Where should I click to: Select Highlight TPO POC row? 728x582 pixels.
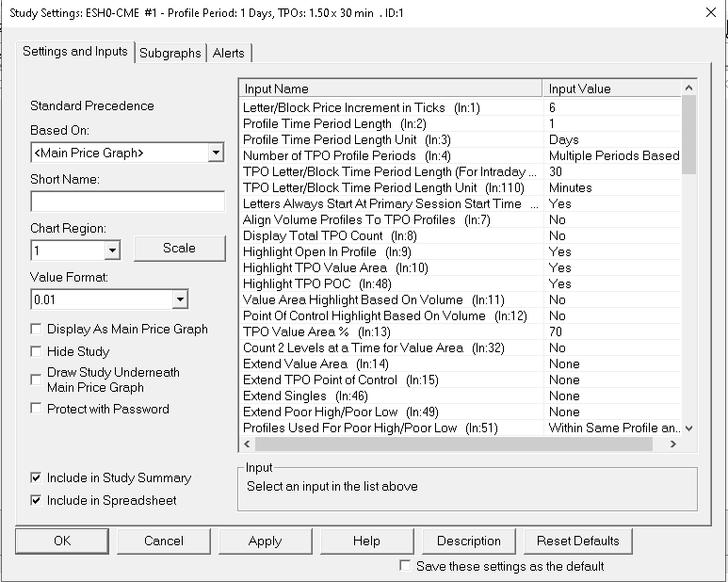461,284
